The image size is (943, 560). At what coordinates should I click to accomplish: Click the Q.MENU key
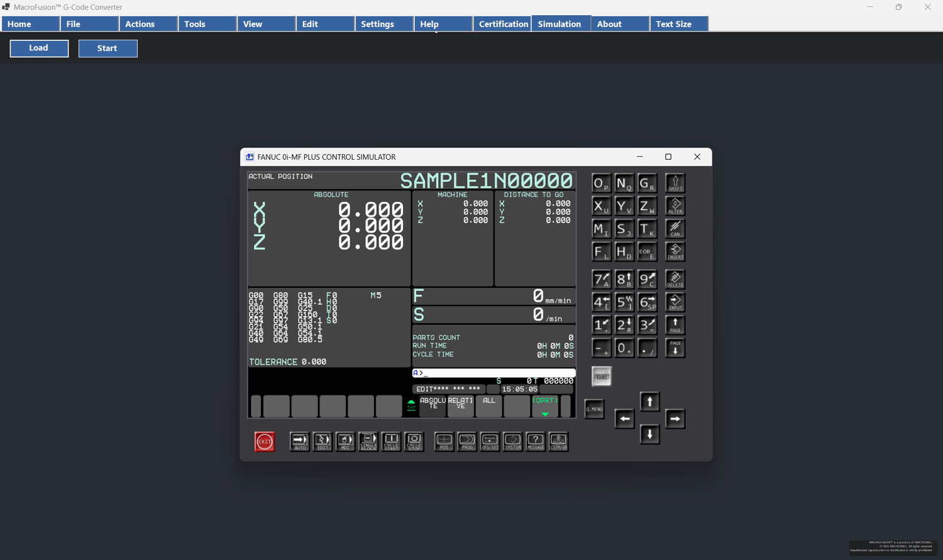(x=594, y=409)
